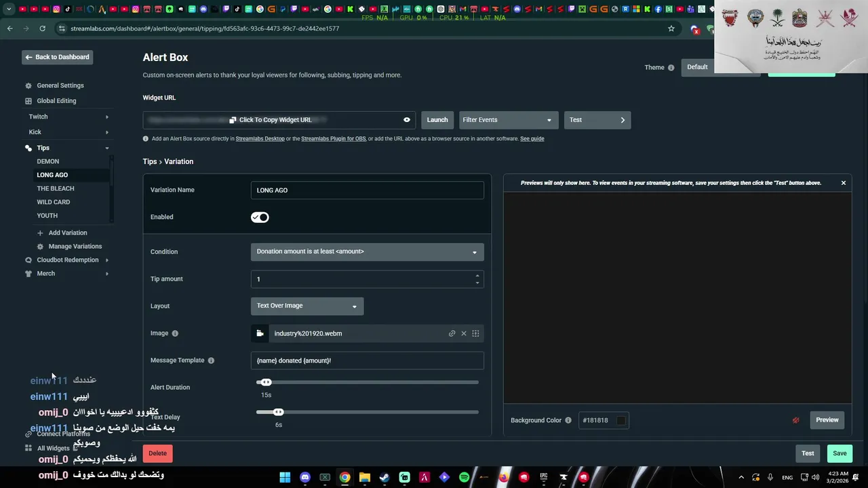Click the Merch shirt icon
The width and height of the screenshot is (868, 488).
(28, 274)
